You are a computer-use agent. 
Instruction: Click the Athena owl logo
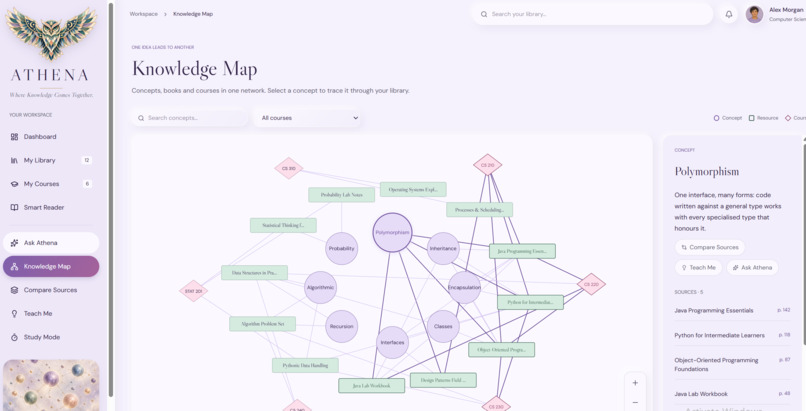click(51, 34)
